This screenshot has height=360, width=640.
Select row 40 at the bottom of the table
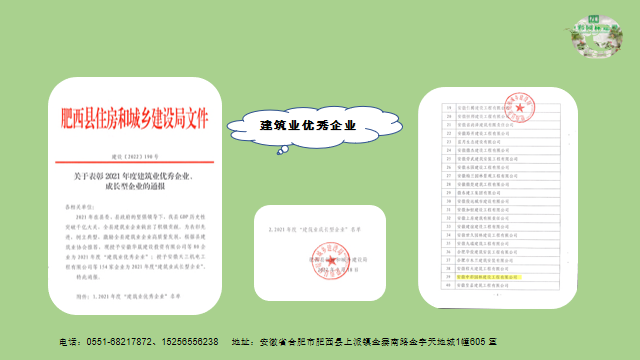click(x=500, y=285)
